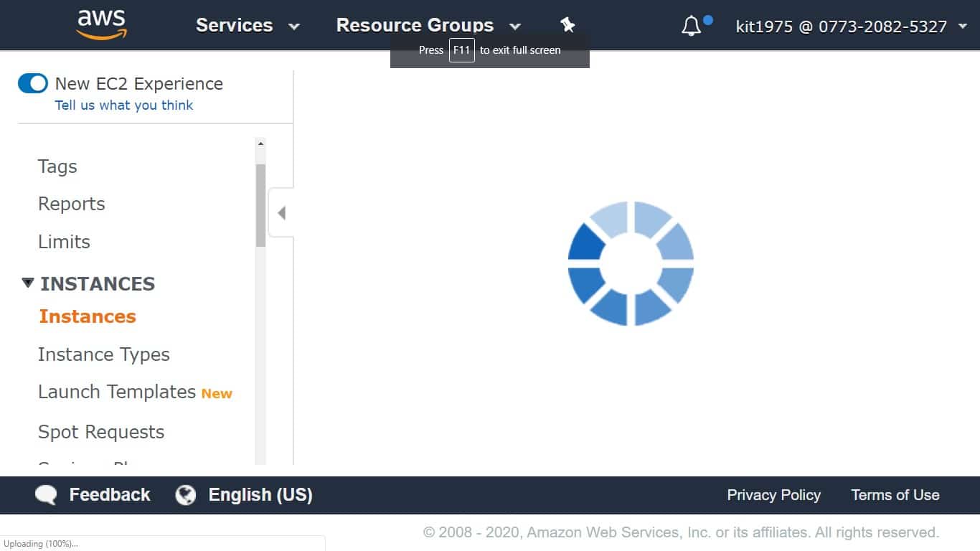Collapse the sidebar with the left arrow

click(281, 212)
